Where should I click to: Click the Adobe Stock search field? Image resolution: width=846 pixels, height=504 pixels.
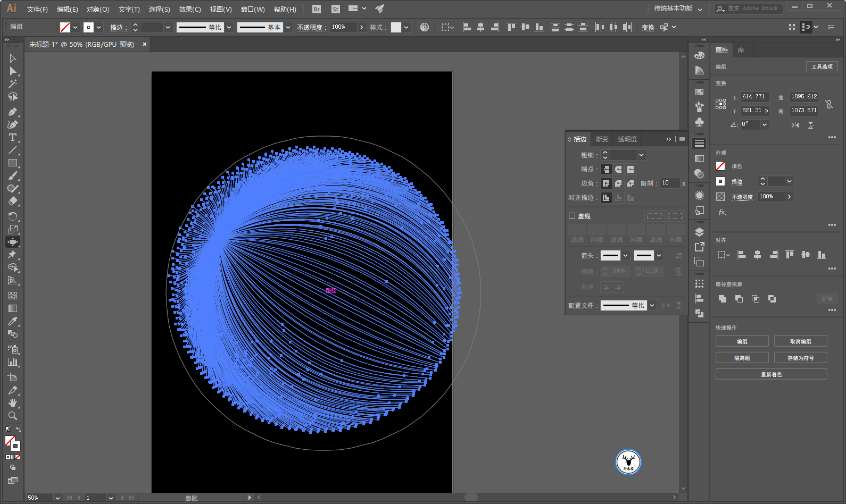point(750,9)
